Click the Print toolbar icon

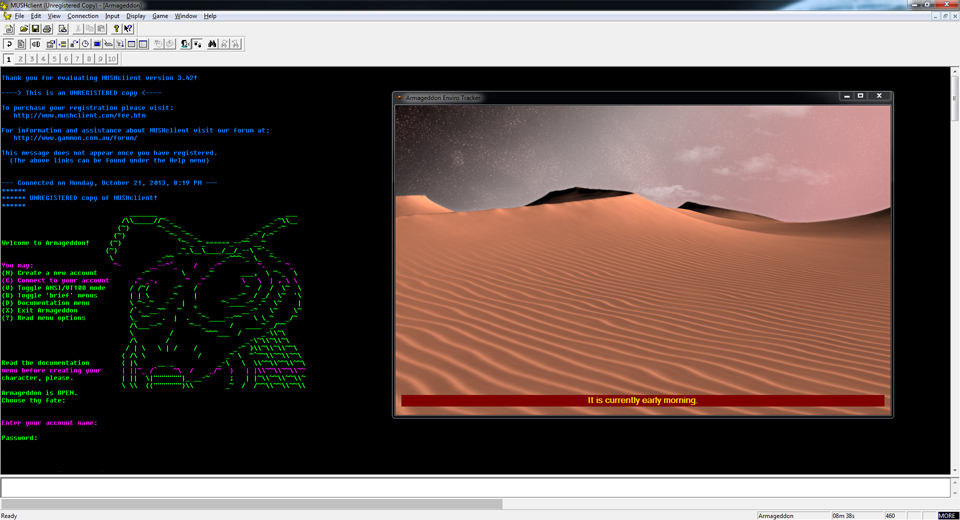[x=47, y=29]
